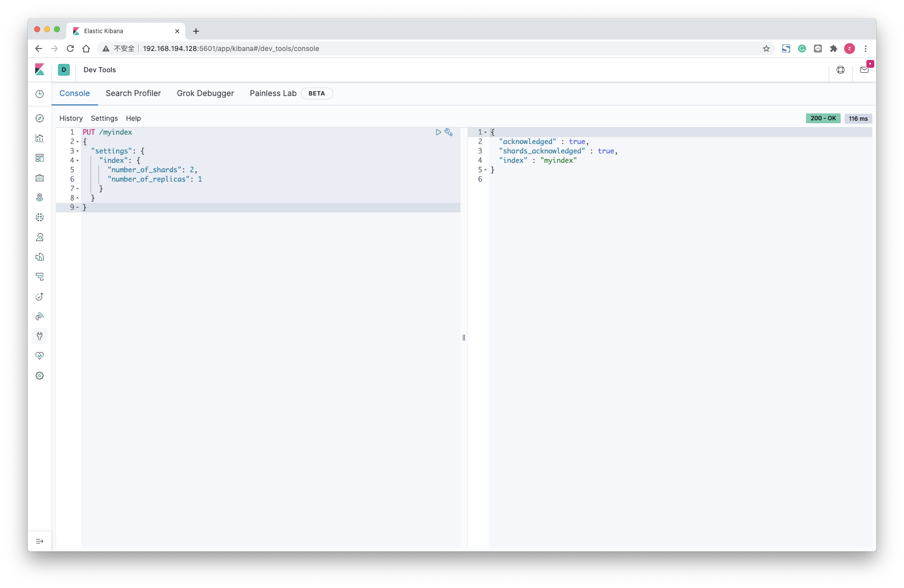Open Logs icon in sidebar

40,257
